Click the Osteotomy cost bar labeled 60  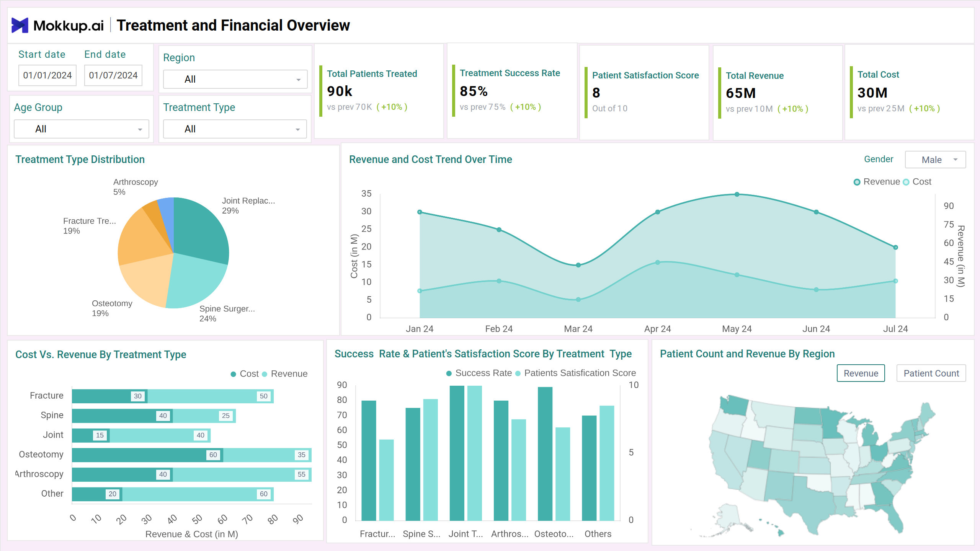click(147, 455)
